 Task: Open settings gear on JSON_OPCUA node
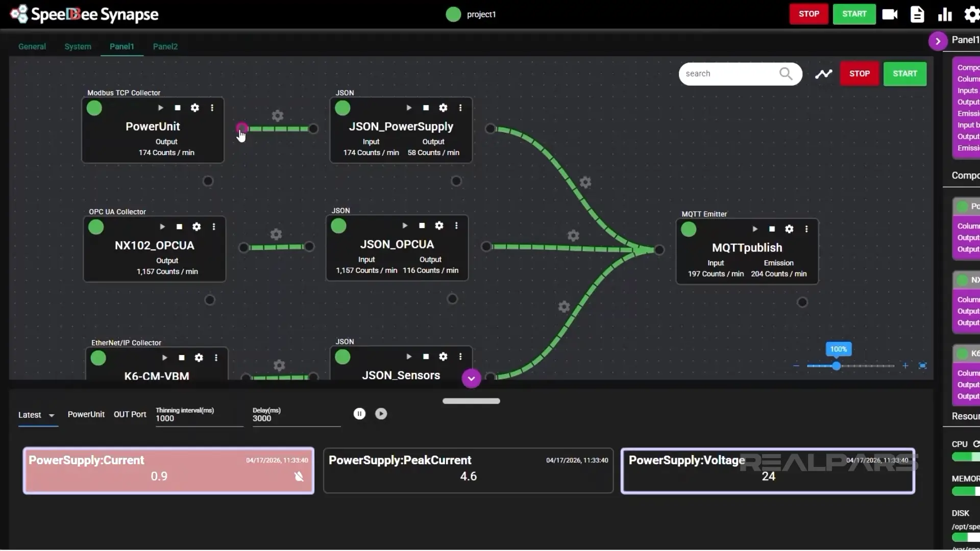439,226
